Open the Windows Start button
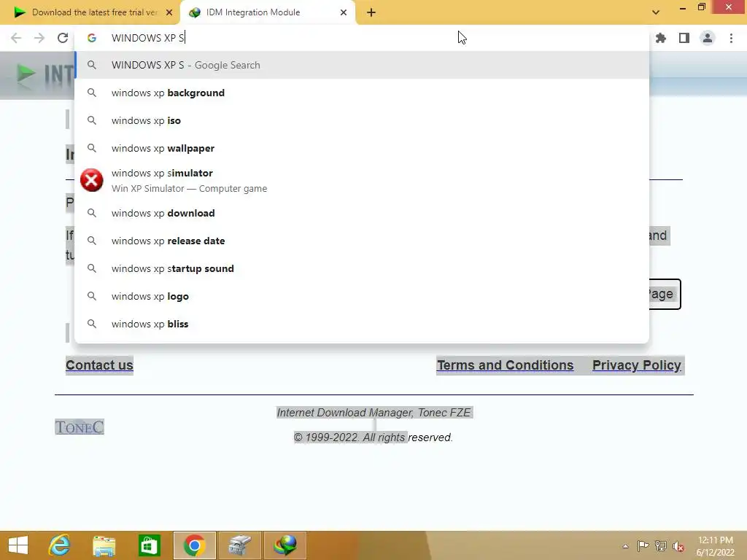Image resolution: width=747 pixels, height=560 pixels. coord(18,545)
